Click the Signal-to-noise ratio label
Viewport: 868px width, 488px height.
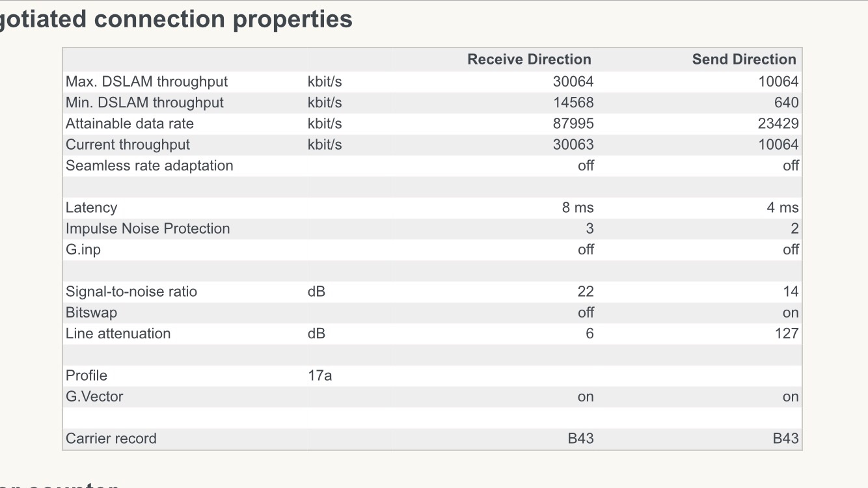(x=131, y=291)
